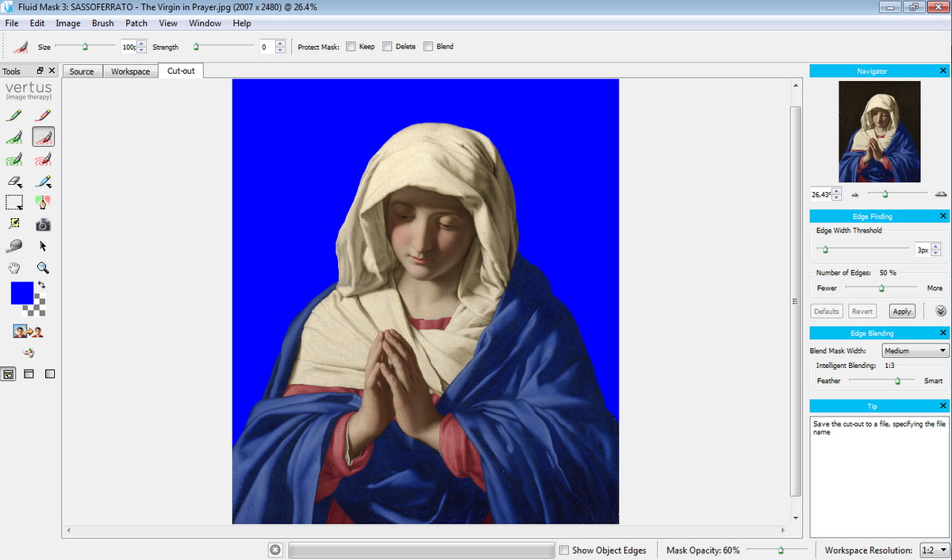
Task: Open the File menu
Action: 12,23
